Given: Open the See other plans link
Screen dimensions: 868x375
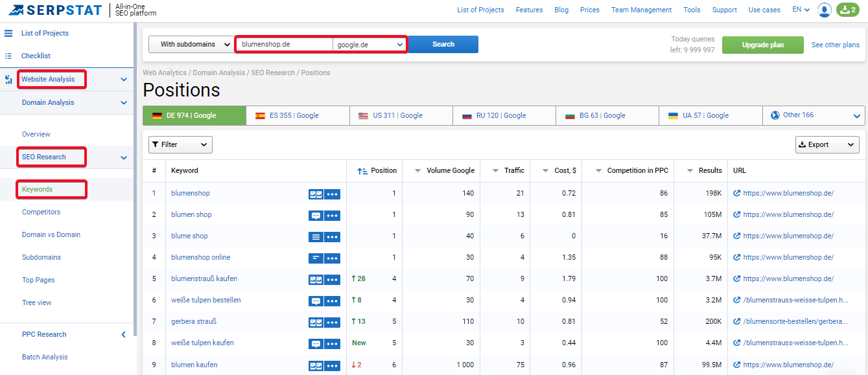Looking at the screenshot, I should [836, 45].
